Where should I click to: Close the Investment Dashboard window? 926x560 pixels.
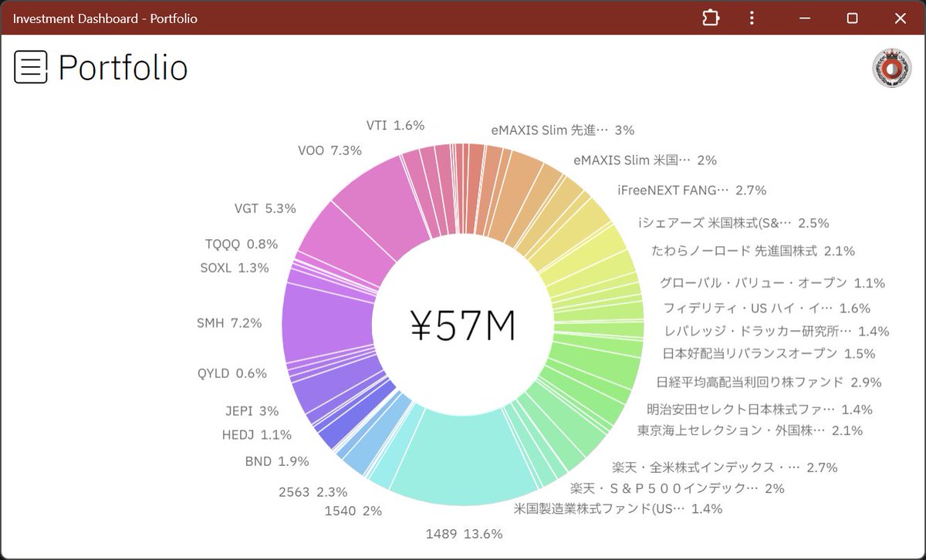click(900, 18)
